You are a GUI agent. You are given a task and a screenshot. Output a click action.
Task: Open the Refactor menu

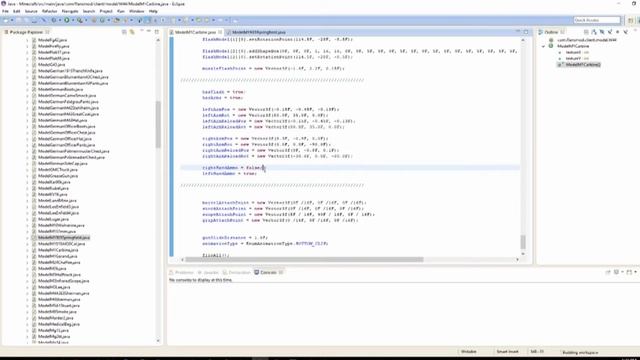coord(50,11)
